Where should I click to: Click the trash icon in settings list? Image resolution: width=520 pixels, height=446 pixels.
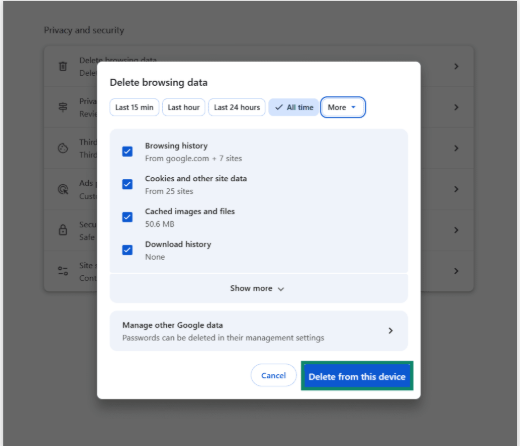[63, 66]
